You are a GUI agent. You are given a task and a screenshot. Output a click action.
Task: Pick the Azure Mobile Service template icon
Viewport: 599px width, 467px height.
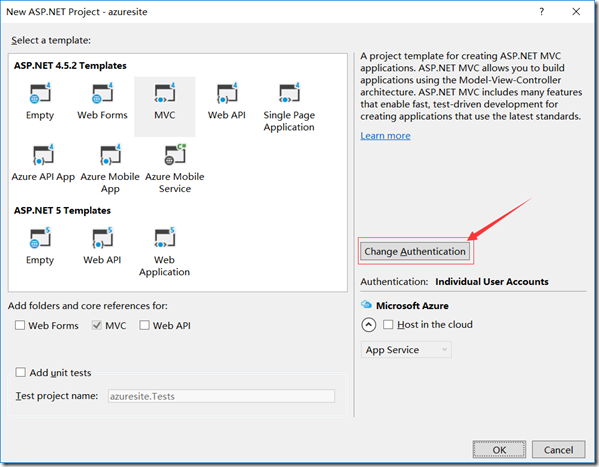(x=175, y=154)
